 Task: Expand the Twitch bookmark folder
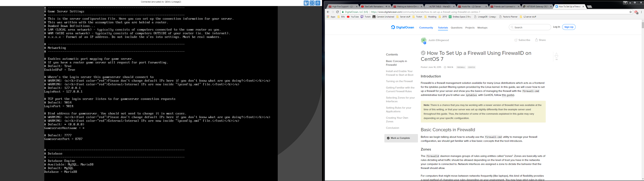point(417,17)
